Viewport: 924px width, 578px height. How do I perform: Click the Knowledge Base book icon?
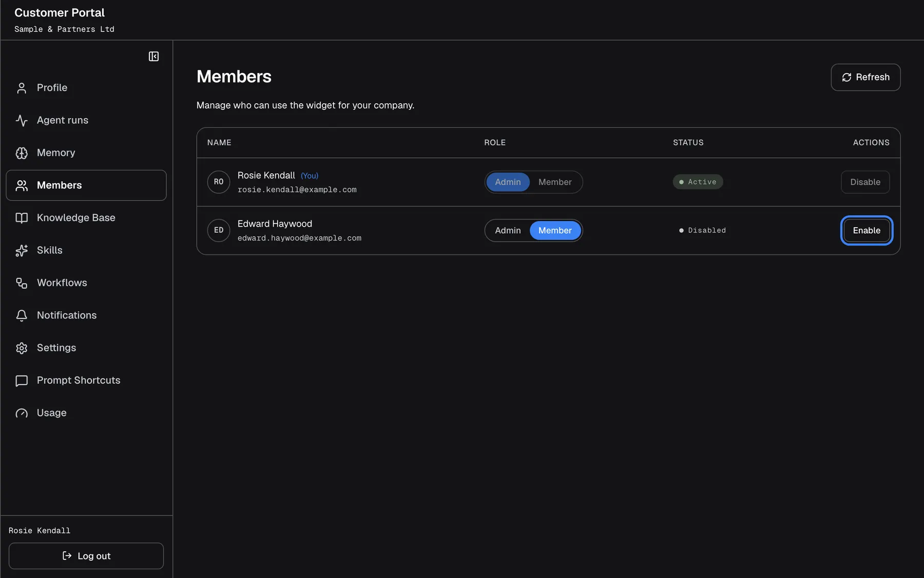[x=22, y=218]
